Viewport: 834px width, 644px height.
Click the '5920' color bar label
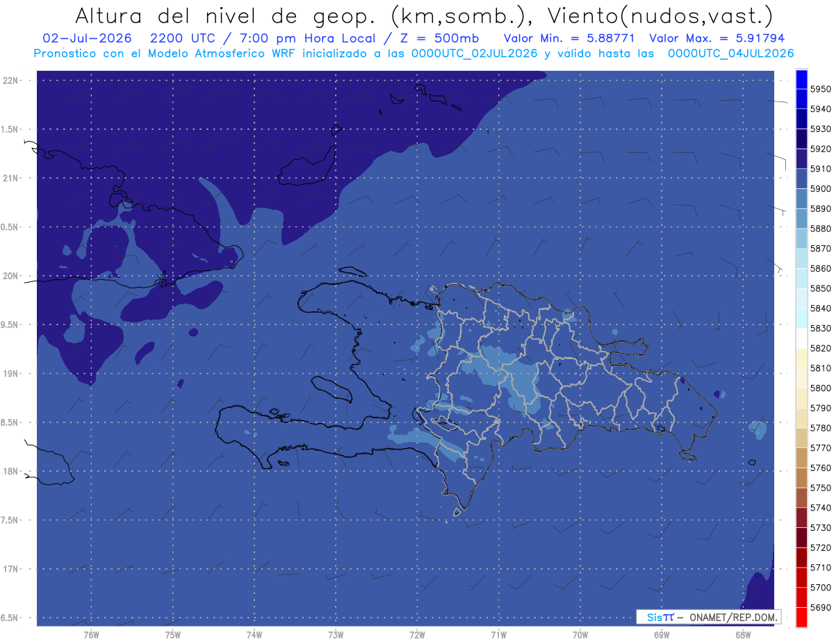821,149
